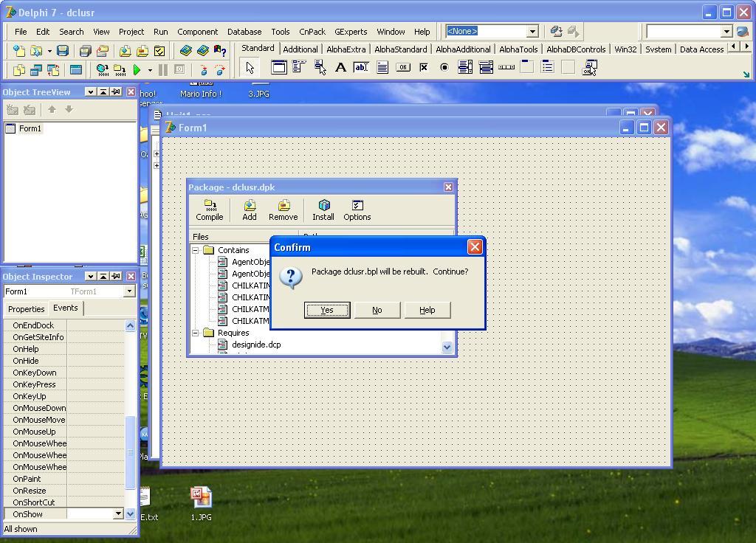This screenshot has width=756, height=543.
Task: Toggle stay-on-top pin of Object TreeView
Action: click(116, 91)
